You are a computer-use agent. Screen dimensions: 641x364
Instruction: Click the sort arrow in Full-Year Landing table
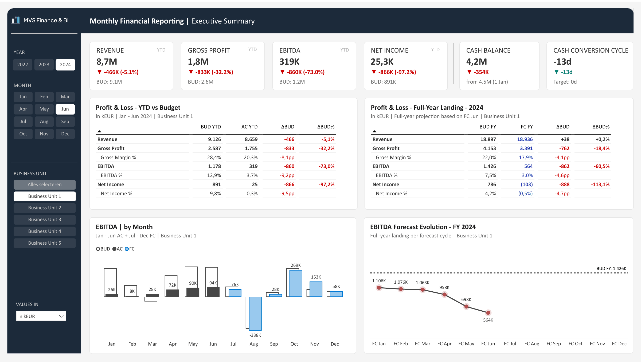coord(374,131)
